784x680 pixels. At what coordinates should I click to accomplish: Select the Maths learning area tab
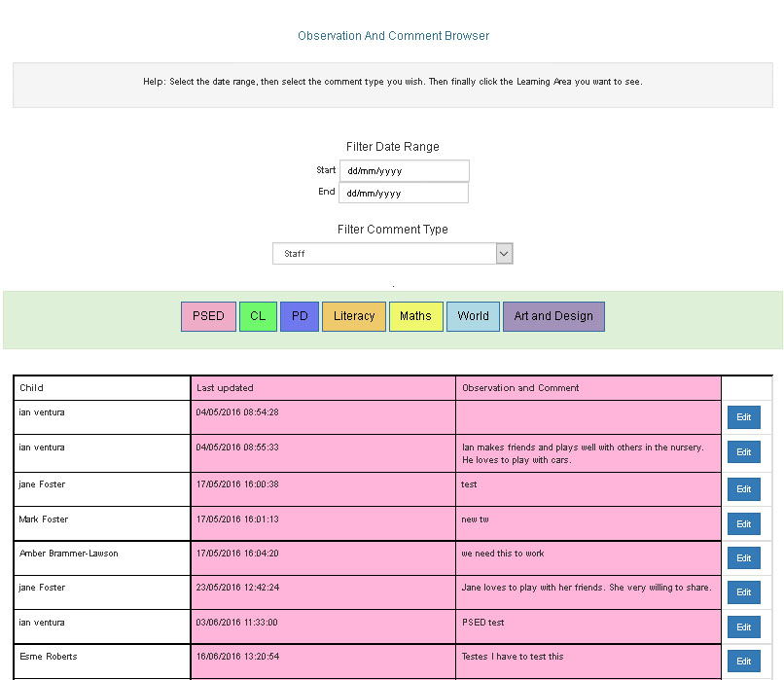click(416, 316)
